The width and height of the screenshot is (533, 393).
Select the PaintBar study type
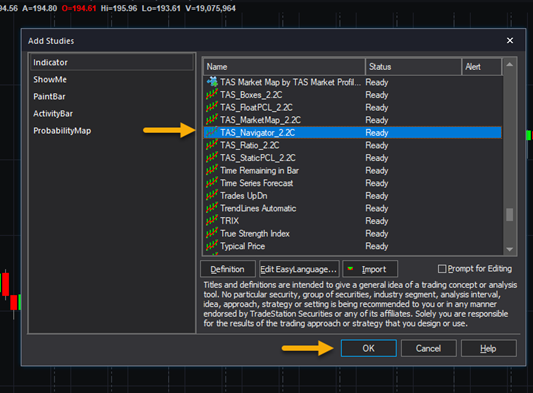(x=49, y=97)
